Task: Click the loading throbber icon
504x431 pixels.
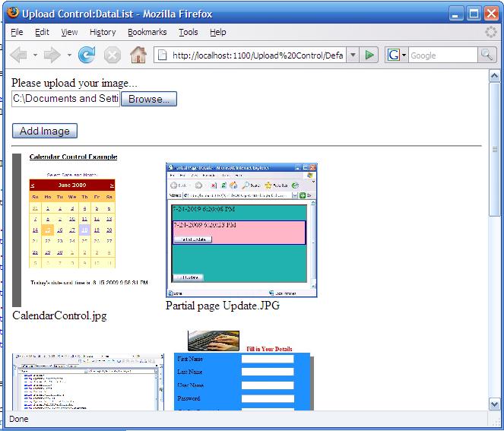Action: 491,32
